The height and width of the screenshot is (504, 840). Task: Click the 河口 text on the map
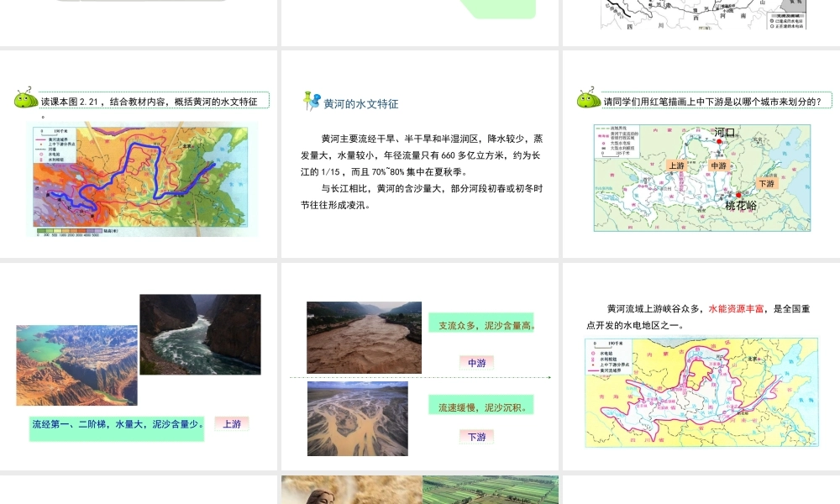tap(725, 132)
